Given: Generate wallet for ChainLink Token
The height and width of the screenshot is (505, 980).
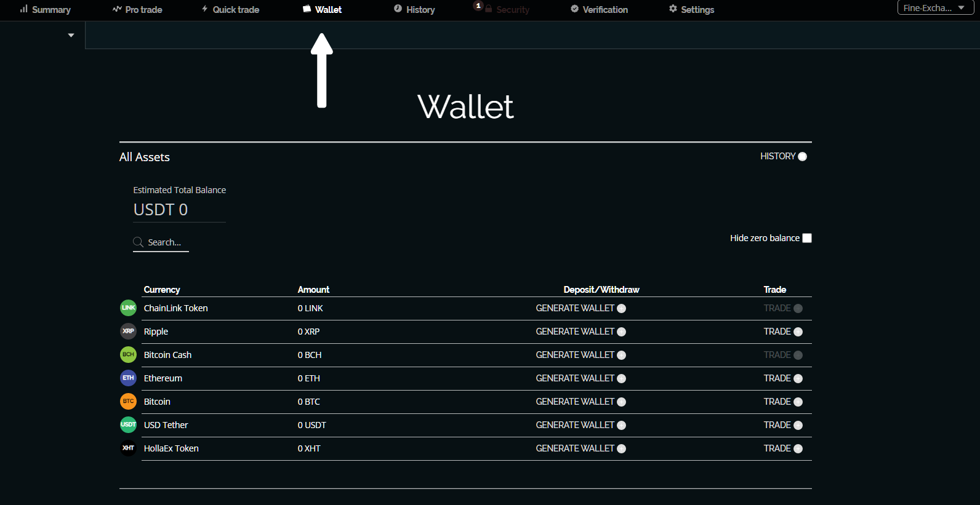Looking at the screenshot, I should [580, 308].
